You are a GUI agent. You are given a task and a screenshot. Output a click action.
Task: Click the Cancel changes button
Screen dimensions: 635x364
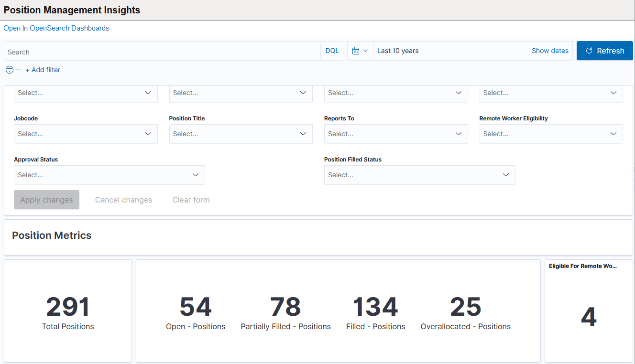tap(123, 200)
